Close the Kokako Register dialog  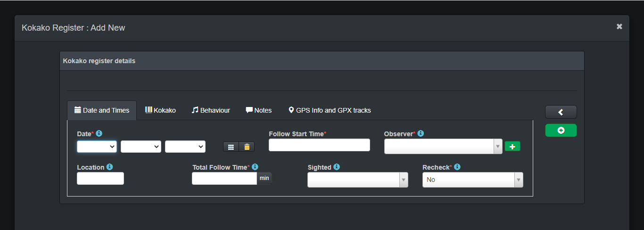tap(619, 27)
